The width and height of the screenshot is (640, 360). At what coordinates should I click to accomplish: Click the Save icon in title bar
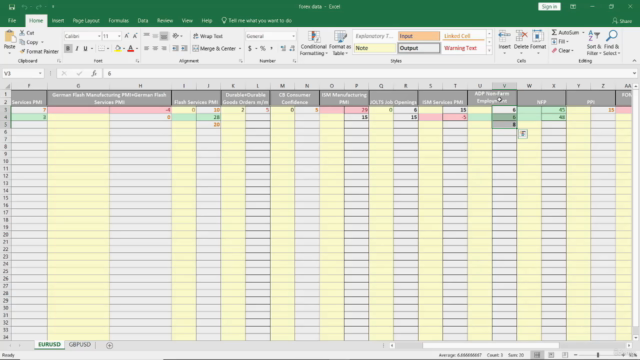coord(12,7)
